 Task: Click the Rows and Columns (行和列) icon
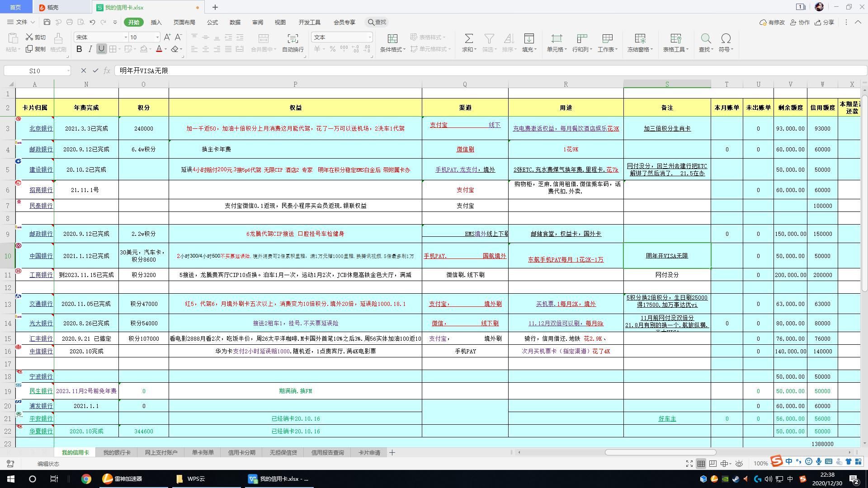click(581, 39)
